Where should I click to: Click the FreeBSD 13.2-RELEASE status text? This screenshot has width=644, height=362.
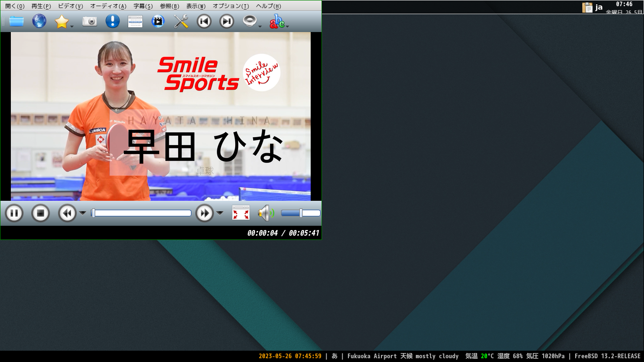tap(607, 356)
